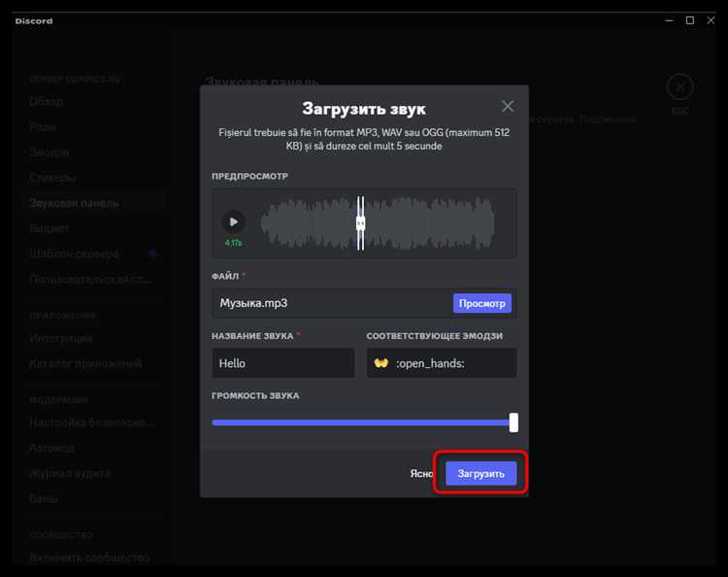Open Виджет in settings sidebar
Image resolution: width=728 pixels, height=577 pixels.
(x=50, y=228)
